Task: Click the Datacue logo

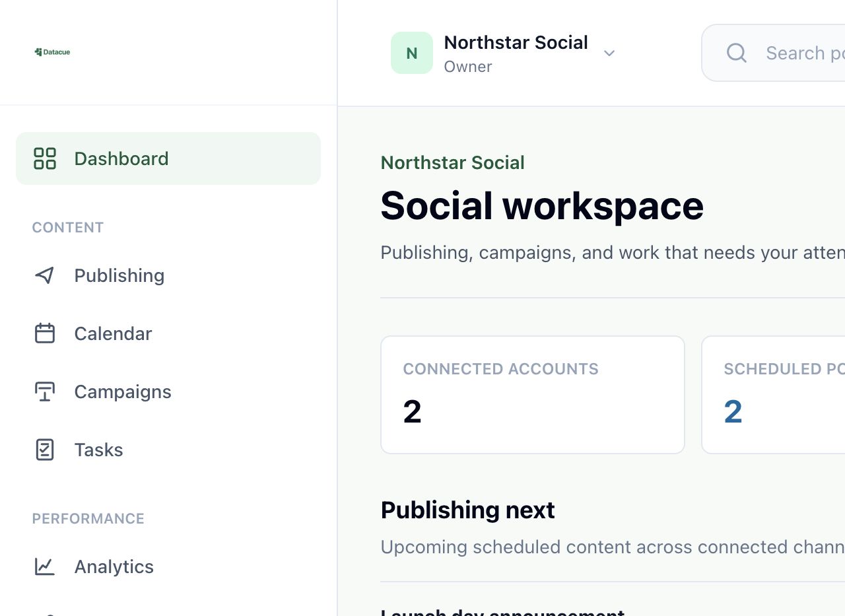Action: [52, 52]
